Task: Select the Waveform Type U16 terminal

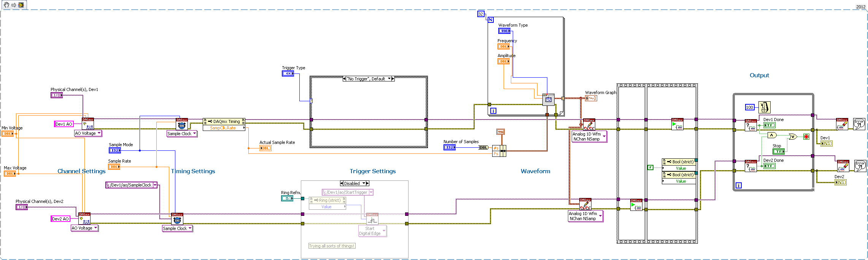Action: coord(504,31)
